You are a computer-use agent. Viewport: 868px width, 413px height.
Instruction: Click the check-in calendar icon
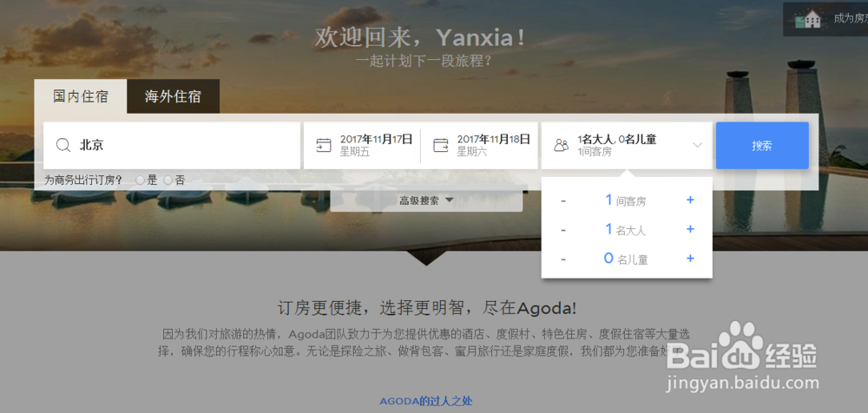[323, 146]
